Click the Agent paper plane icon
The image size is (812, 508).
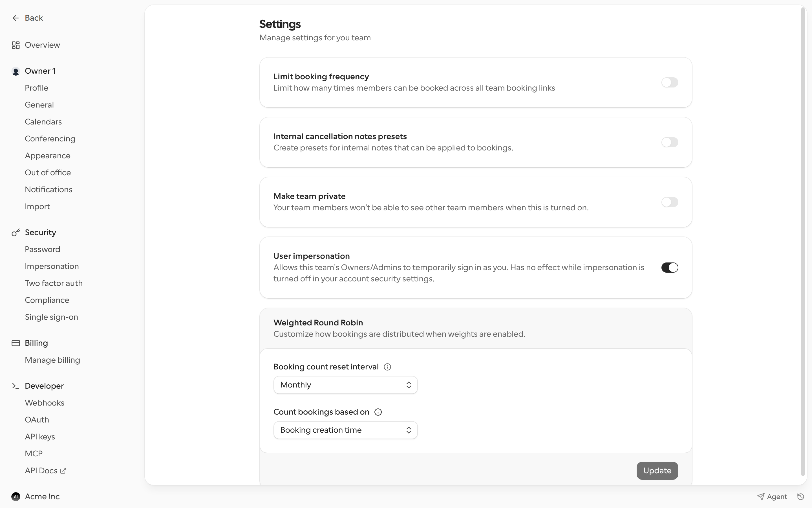click(x=761, y=497)
